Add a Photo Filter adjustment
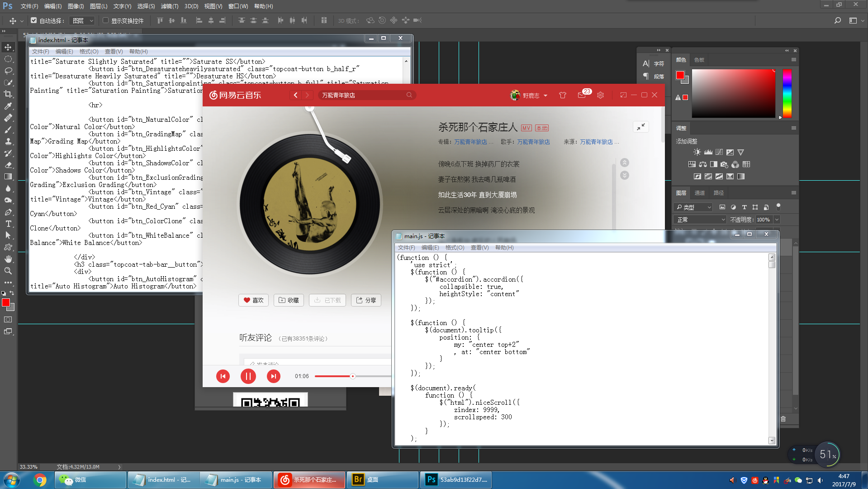The width and height of the screenshot is (868, 489). pos(725,164)
